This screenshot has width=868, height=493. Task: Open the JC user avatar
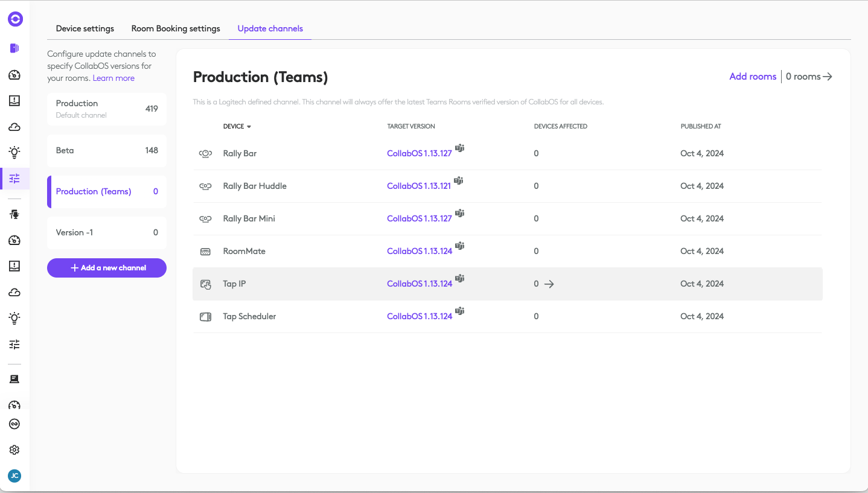[14, 476]
